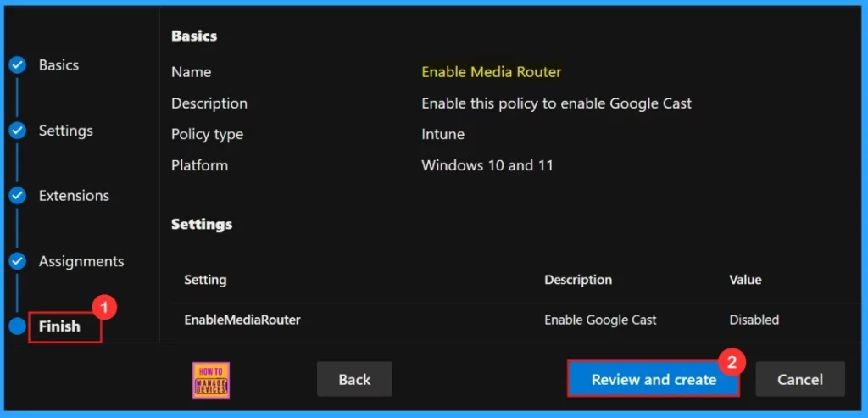868x418 pixels.
Task: Click the Basics section heading
Action: tap(194, 36)
